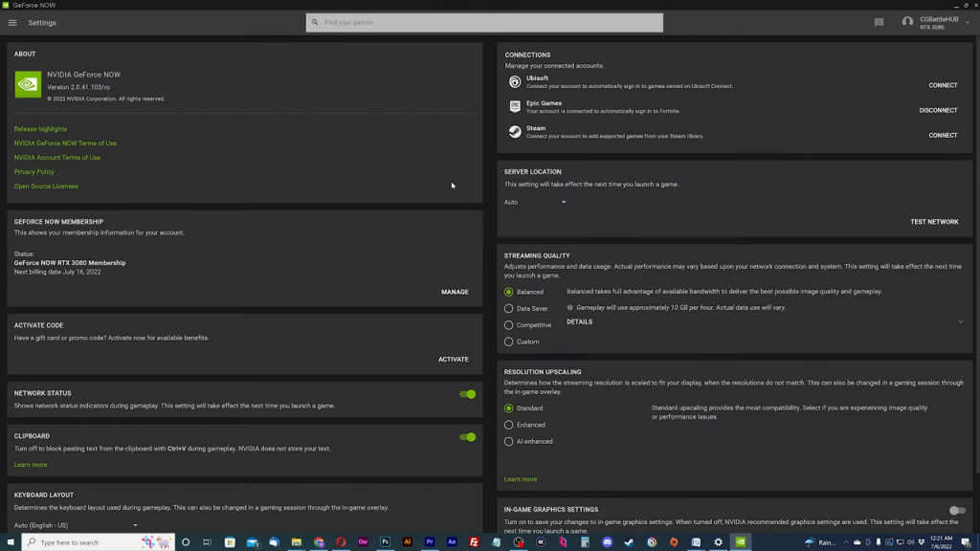The image size is (980, 551).
Task: Click ACTIVATE to redeem a code
Action: coord(453,360)
